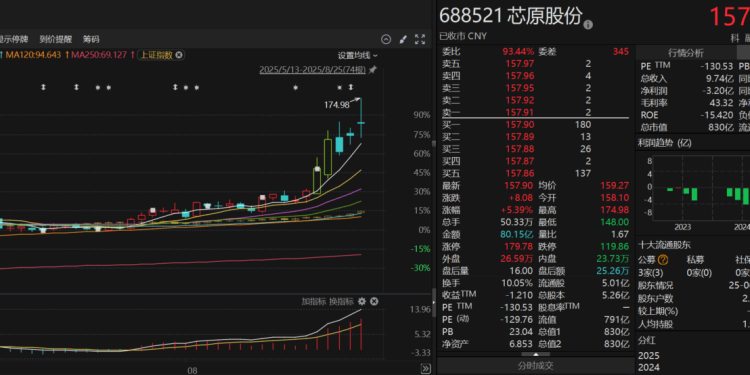
Task: Open the 设置均线 dropdown
Action: click(x=358, y=55)
